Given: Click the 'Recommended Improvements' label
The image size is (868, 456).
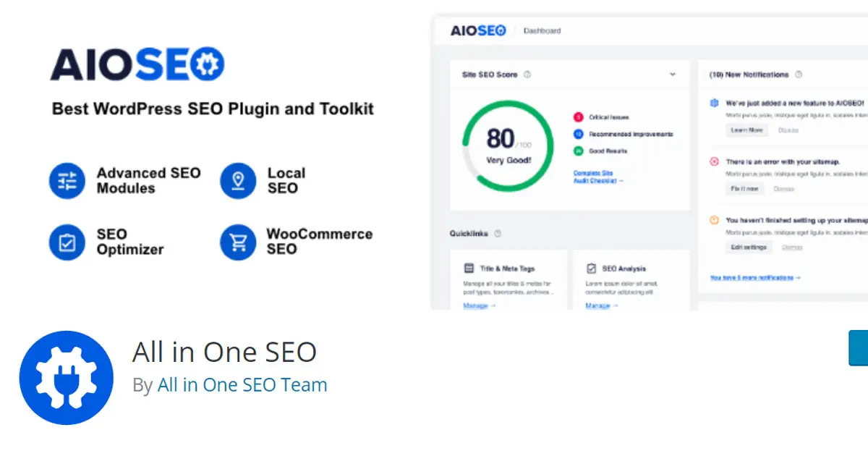Looking at the screenshot, I should (x=631, y=134).
